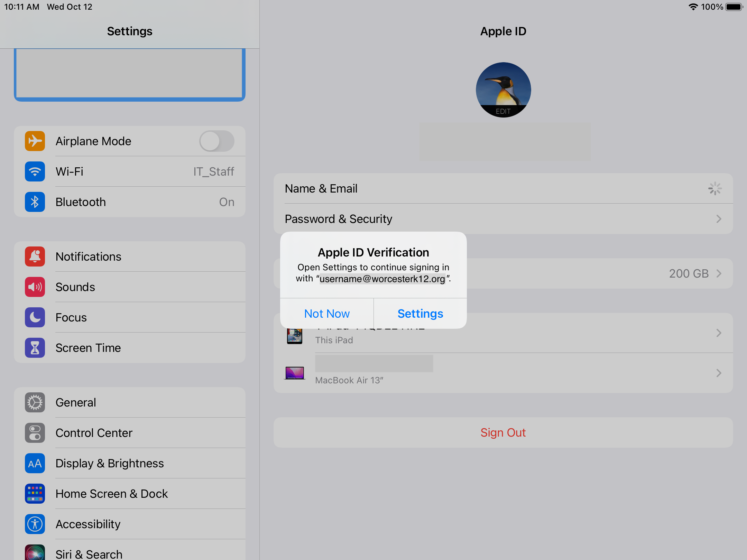Tap the Control Center icon
747x560 pixels.
point(35,433)
